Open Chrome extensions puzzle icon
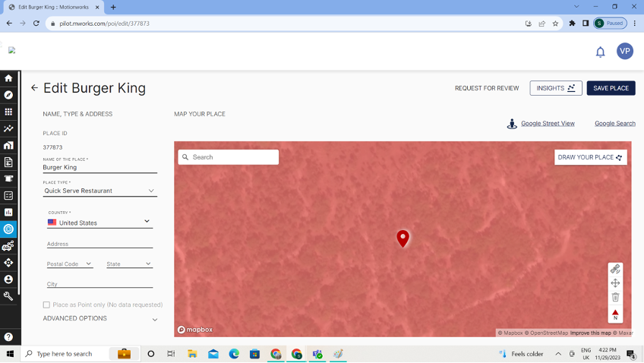 (572, 24)
